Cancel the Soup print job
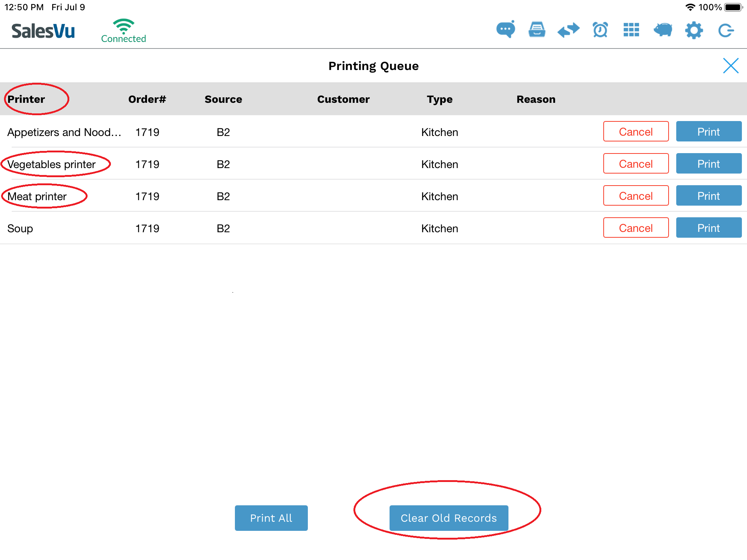 click(635, 228)
